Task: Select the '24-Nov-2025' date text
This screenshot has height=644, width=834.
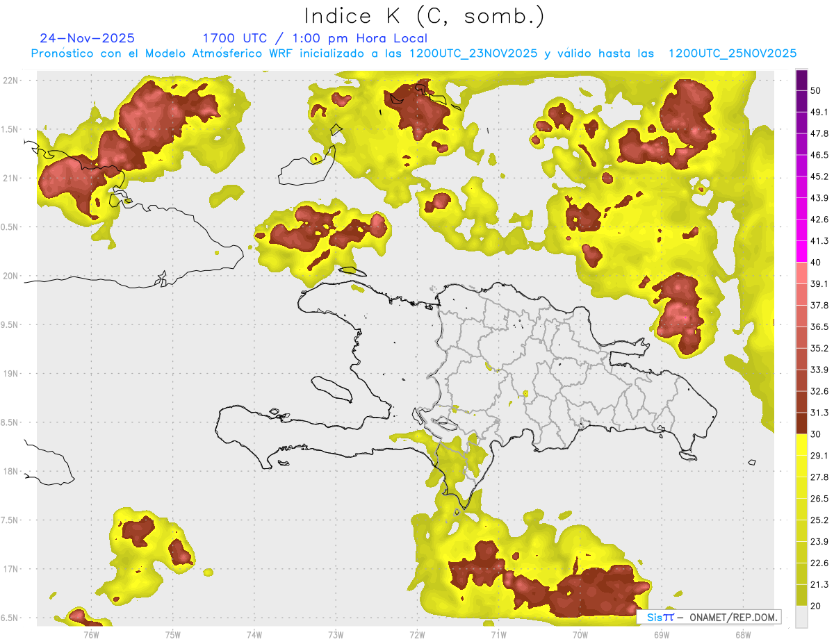Action: pos(88,38)
